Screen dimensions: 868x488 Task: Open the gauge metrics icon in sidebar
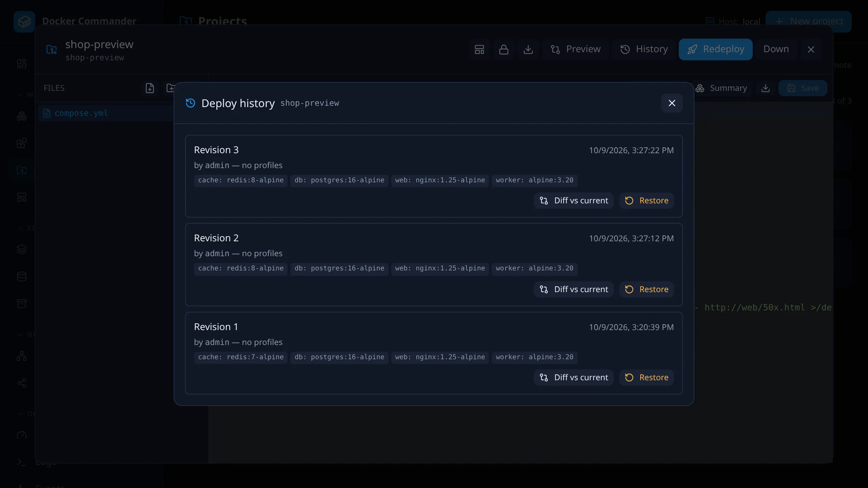[x=22, y=436]
